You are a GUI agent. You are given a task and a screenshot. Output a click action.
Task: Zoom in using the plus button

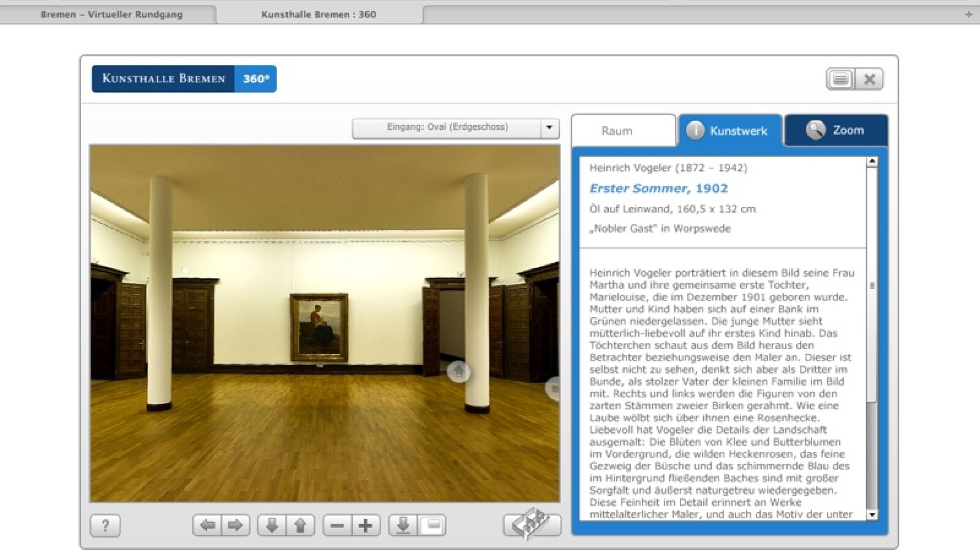[x=366, y=525]
